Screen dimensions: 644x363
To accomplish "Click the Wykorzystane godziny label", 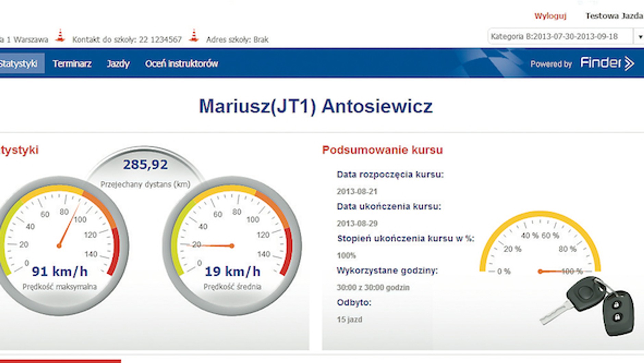I will (387, 271).
